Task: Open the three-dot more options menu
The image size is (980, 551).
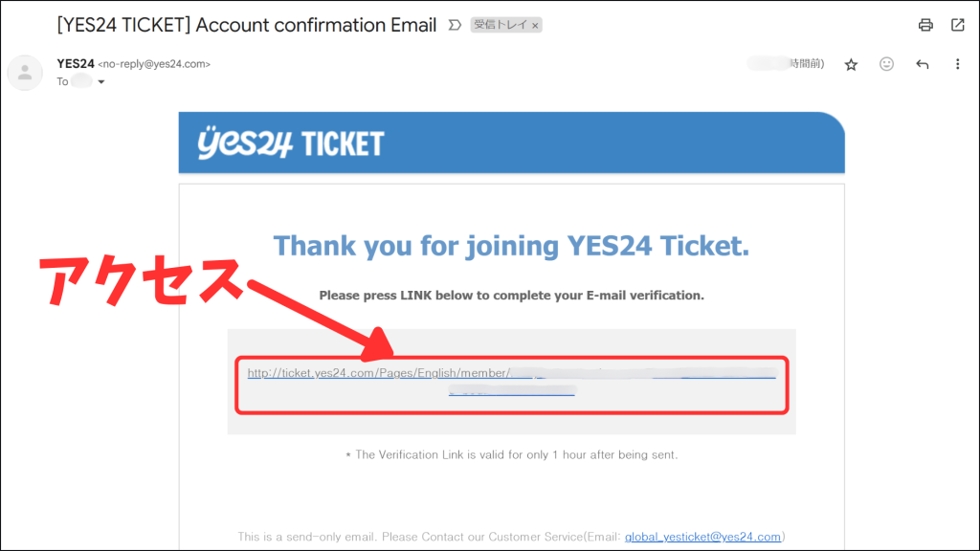Action: tap(958, 64)
